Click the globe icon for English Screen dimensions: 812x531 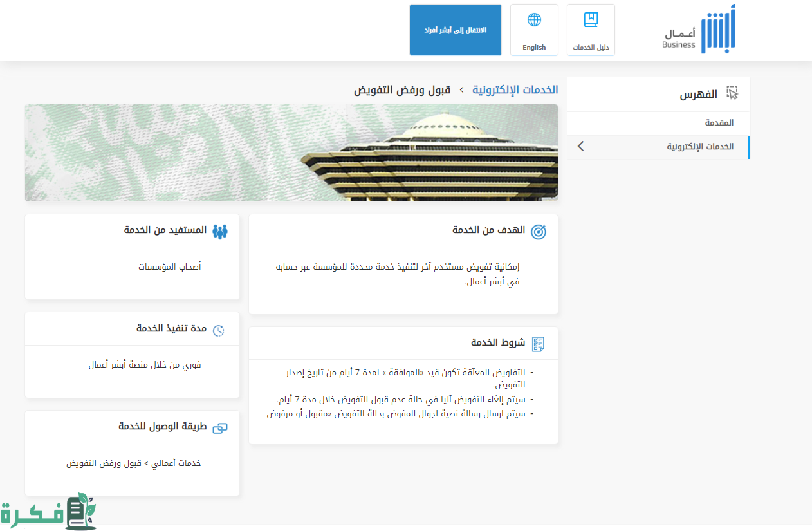[x=534, y=20]
